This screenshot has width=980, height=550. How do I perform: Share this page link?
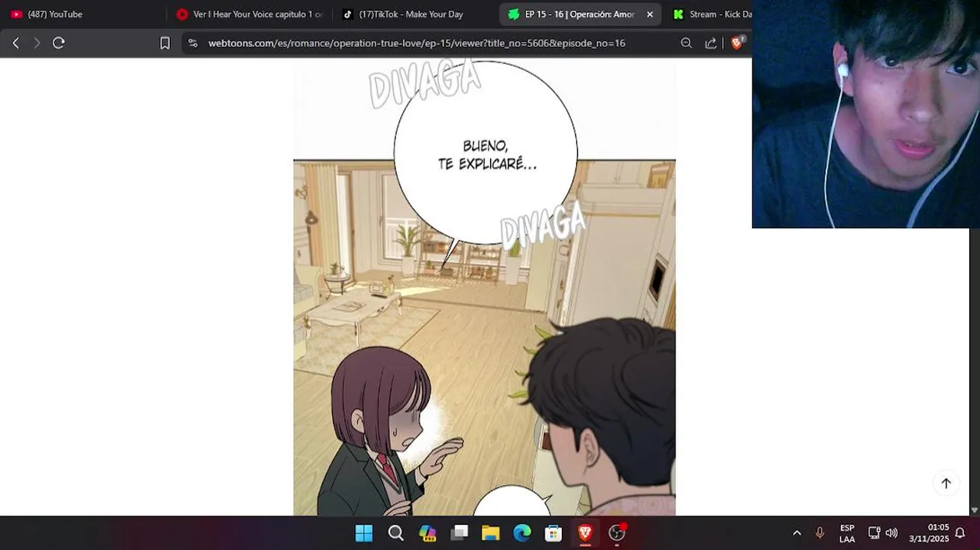(x=711, y=43)
